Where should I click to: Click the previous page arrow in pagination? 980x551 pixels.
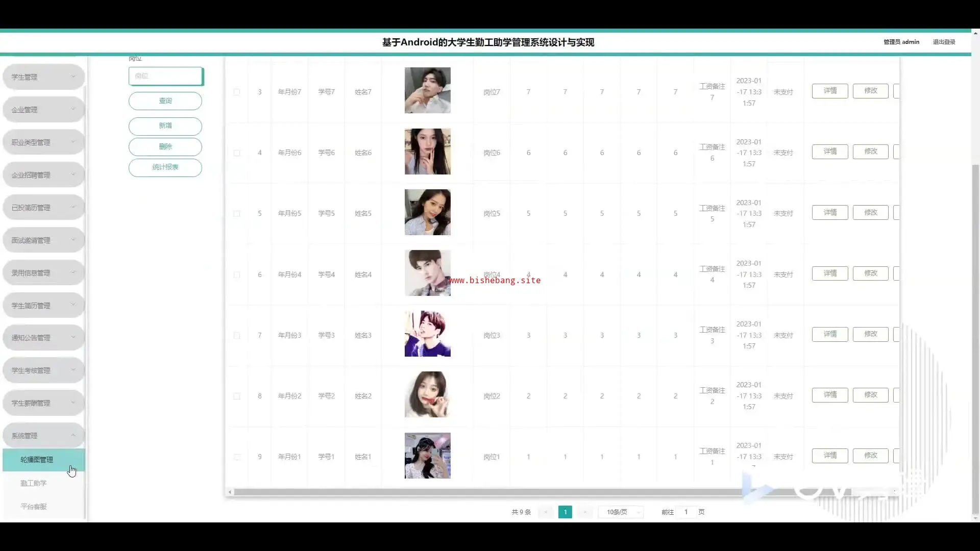click(x=546, y=512)
